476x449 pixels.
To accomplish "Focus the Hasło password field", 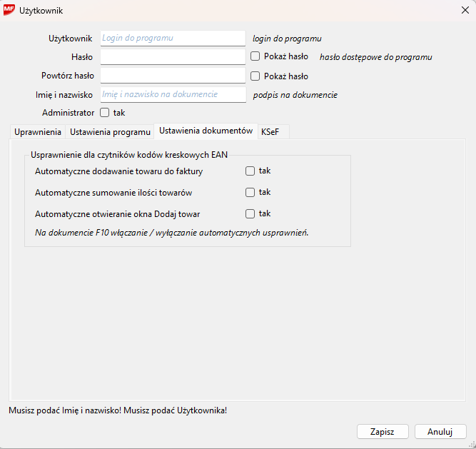I will pyautogui.click(x=173, y=56).
